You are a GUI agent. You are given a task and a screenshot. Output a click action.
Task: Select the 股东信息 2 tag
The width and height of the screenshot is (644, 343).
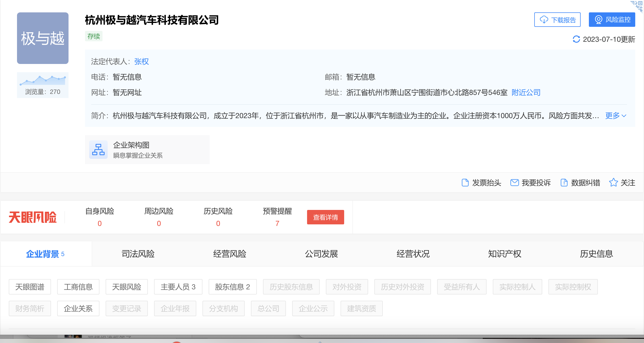232,287
